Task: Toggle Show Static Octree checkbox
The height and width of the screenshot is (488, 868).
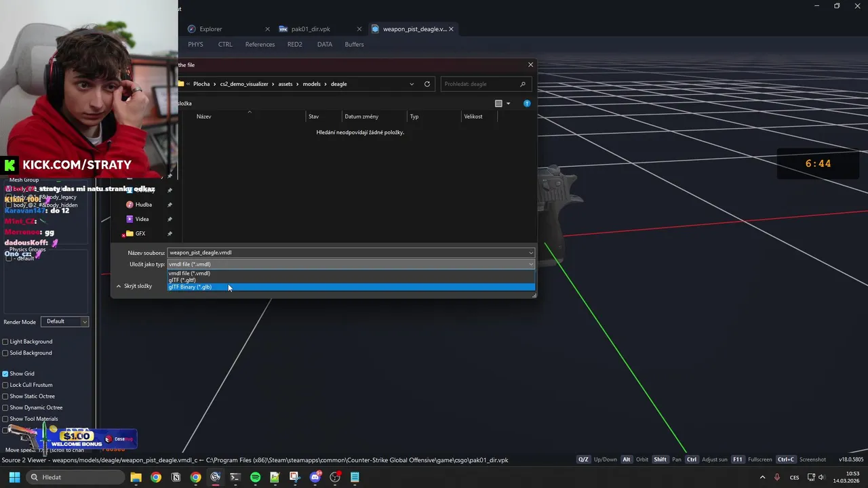Action: 5,396
